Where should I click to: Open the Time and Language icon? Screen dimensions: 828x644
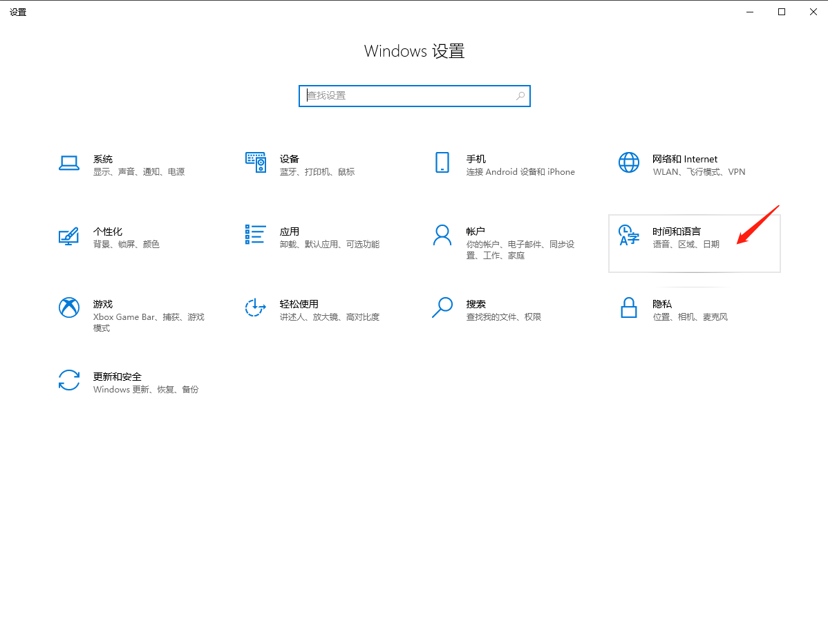(x=628, y=236)
